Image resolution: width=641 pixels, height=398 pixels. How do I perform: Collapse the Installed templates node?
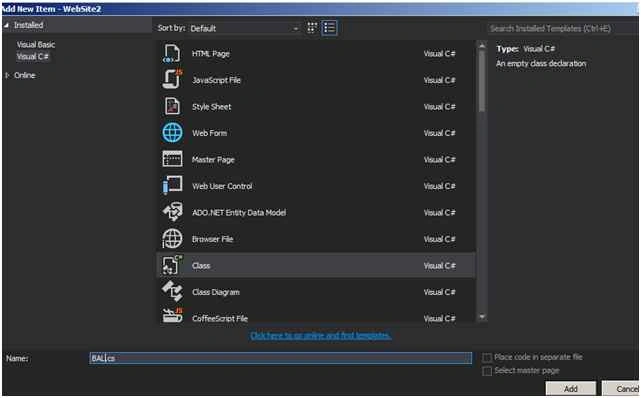tap(6, 25)
